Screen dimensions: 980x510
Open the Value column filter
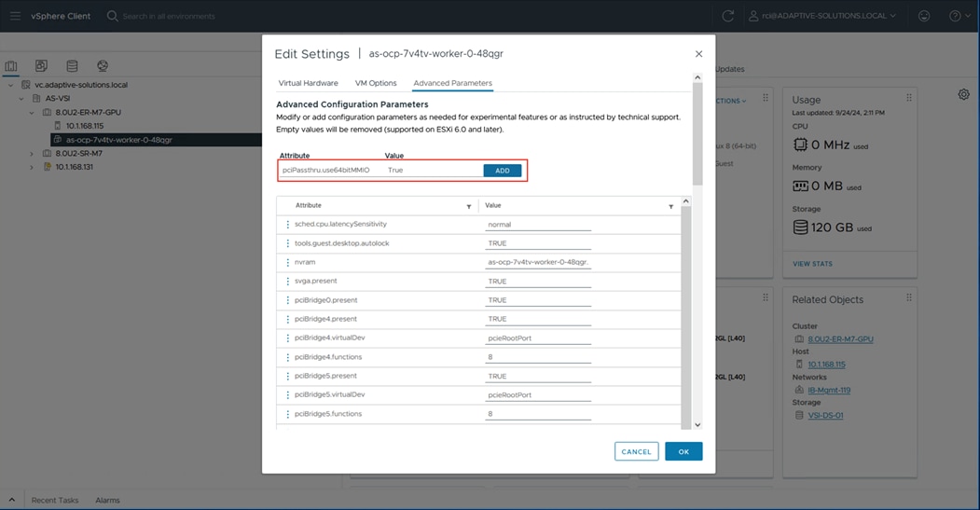click(x=670, y=206)
